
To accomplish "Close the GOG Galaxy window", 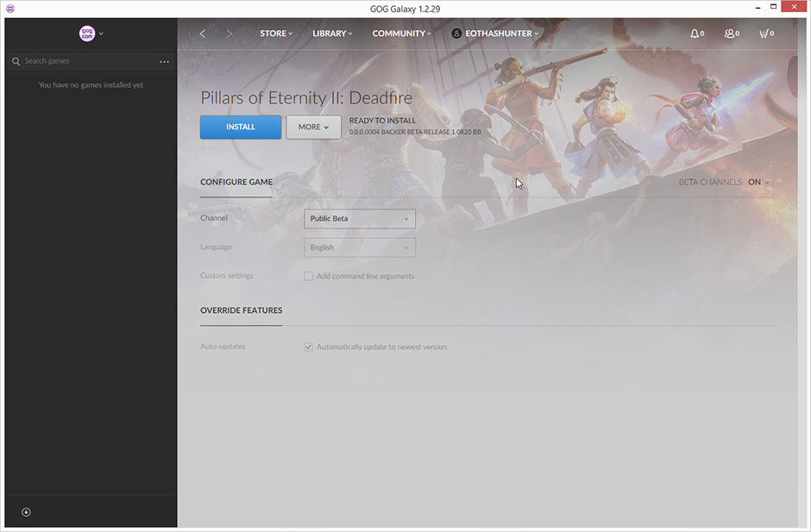I will pos(794,7).
